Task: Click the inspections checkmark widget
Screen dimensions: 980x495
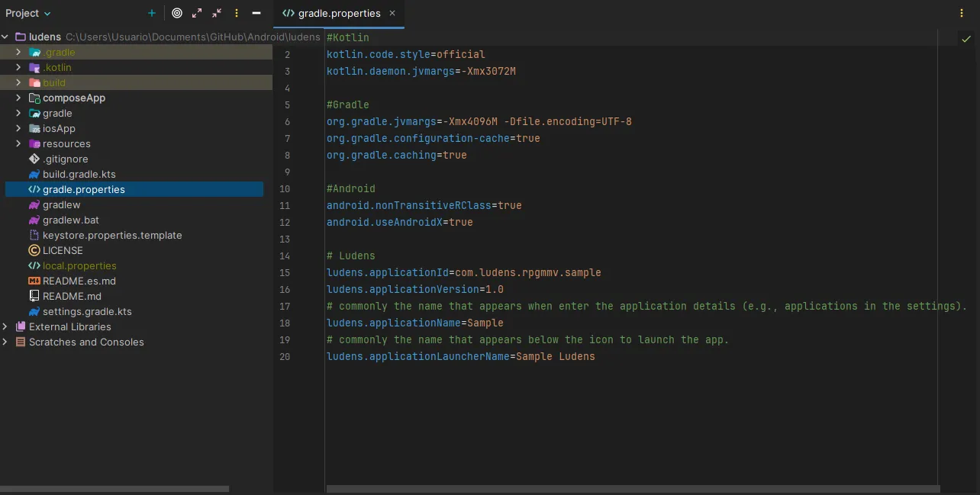Action: coord(966,38)
